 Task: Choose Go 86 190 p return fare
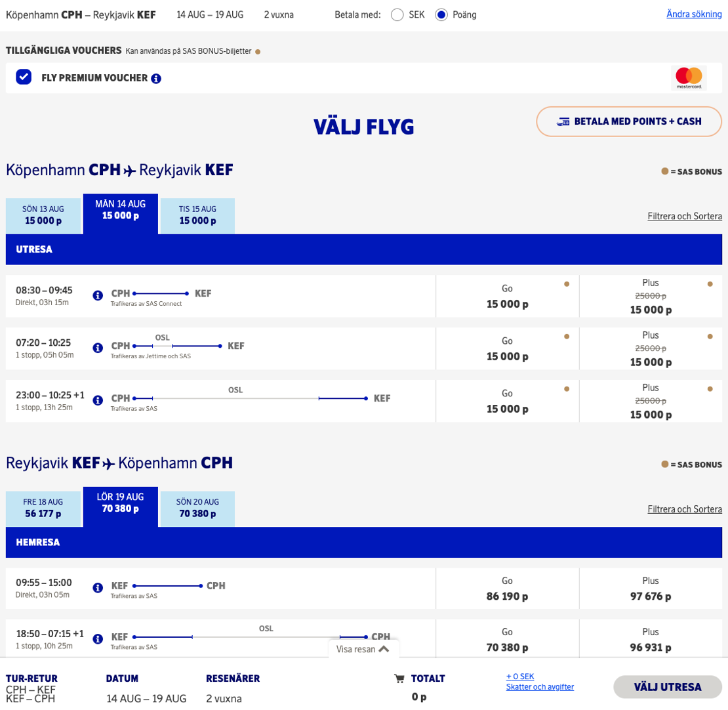click(508, 588)
